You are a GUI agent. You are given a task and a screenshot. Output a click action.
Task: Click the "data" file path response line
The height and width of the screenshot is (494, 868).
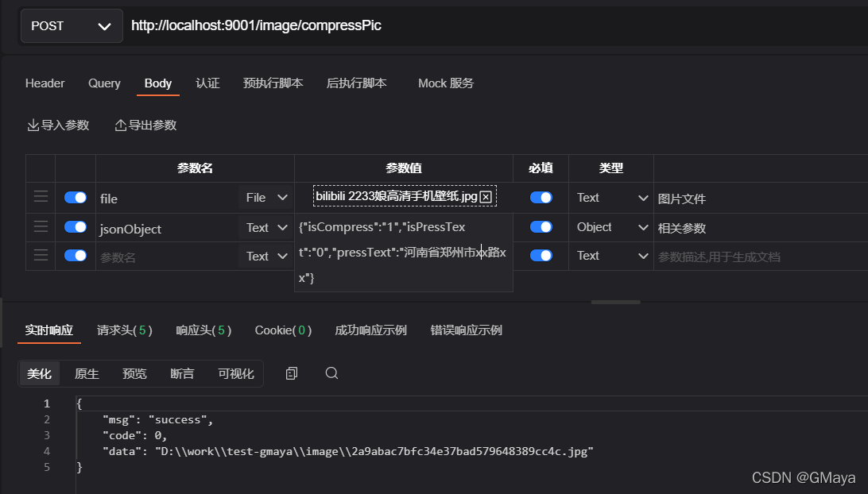click(347, 451)
